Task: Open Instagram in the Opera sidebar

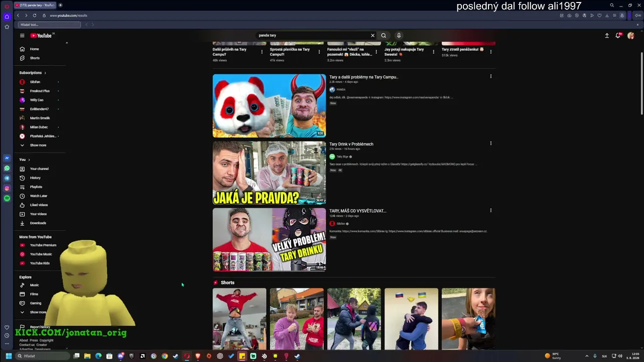Action: pyautogui.click(x=7, y=189)
